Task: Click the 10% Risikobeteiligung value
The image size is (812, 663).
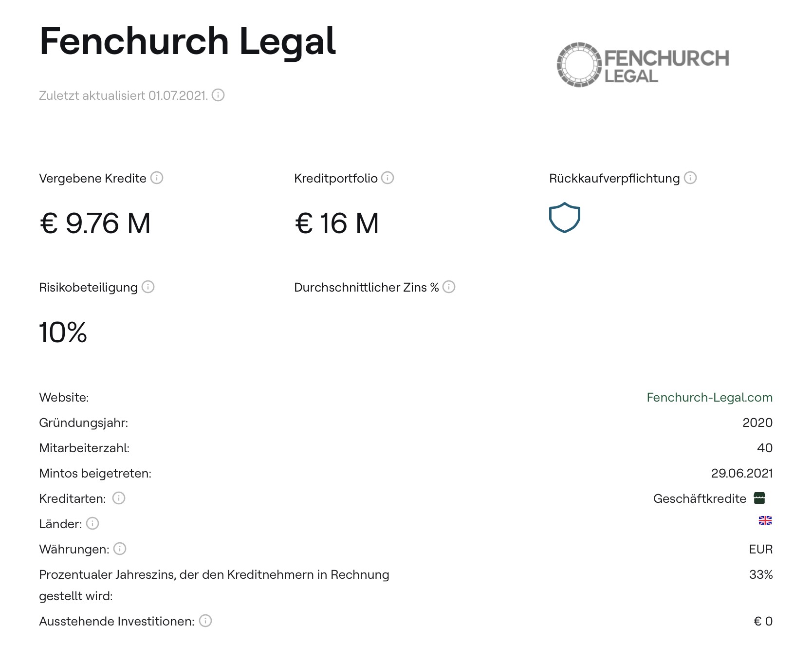Action: [63, 332]
